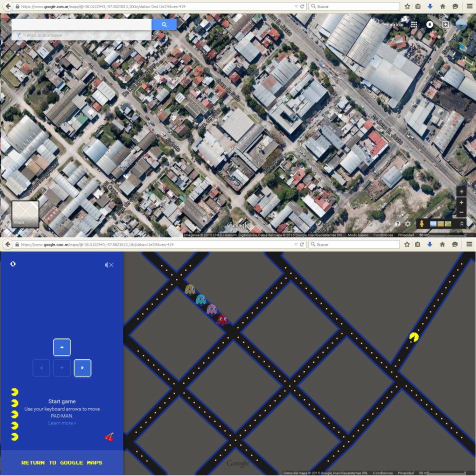This screenshot has height=476, width=476.
Task: Click Start game text in Pac-Man panel
Action: 62,401
